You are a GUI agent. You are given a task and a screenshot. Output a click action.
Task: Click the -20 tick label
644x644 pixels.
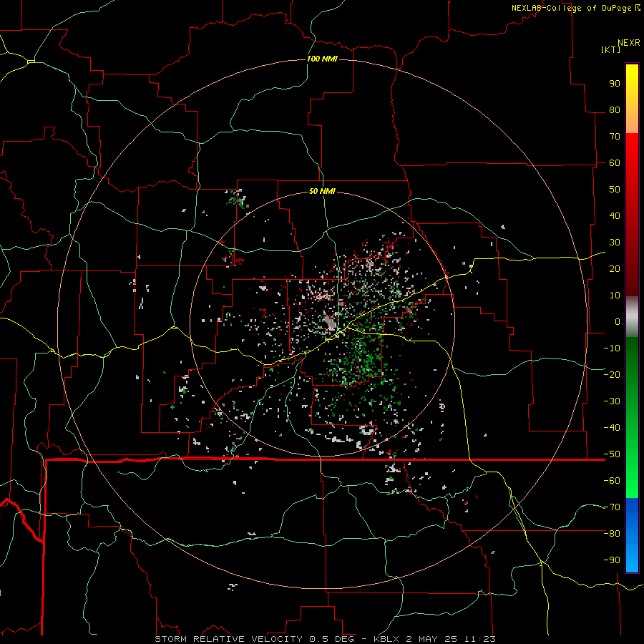(x=612, y=375)
